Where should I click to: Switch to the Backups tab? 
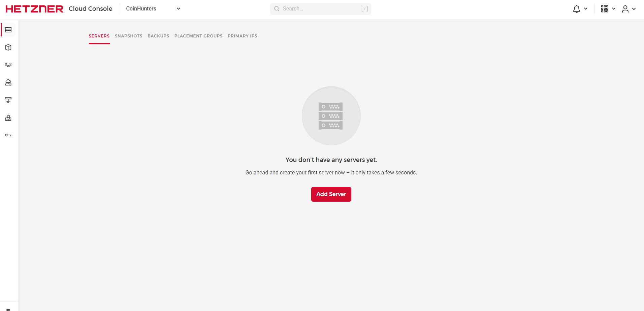pyautogui.click(x=158, y=36)
